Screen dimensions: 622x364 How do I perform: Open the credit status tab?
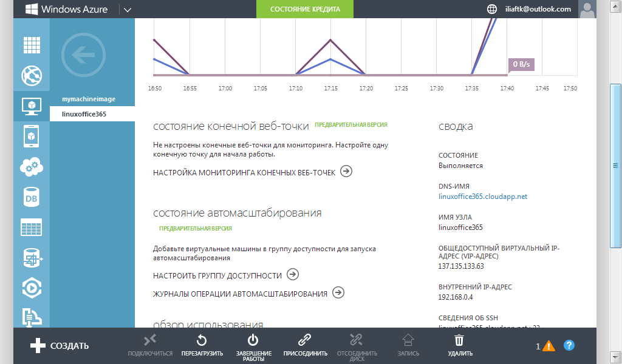[x=305, y=9]
